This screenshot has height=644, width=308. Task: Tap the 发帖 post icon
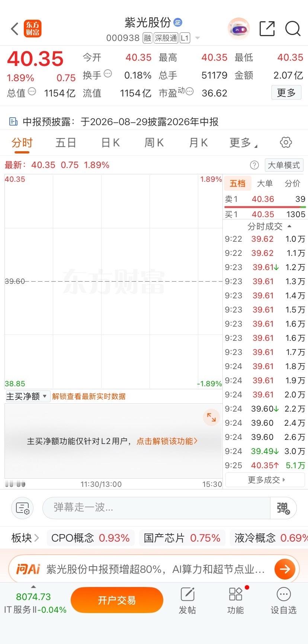187,600
